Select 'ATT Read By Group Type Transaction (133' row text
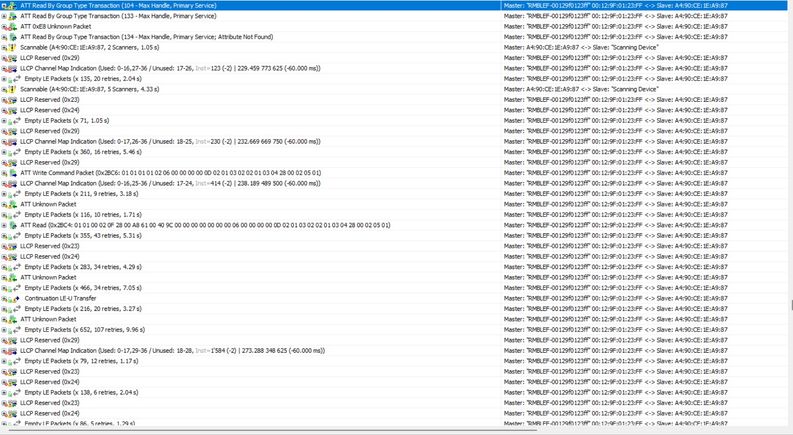The image size is (793, 435). [118, 16]
